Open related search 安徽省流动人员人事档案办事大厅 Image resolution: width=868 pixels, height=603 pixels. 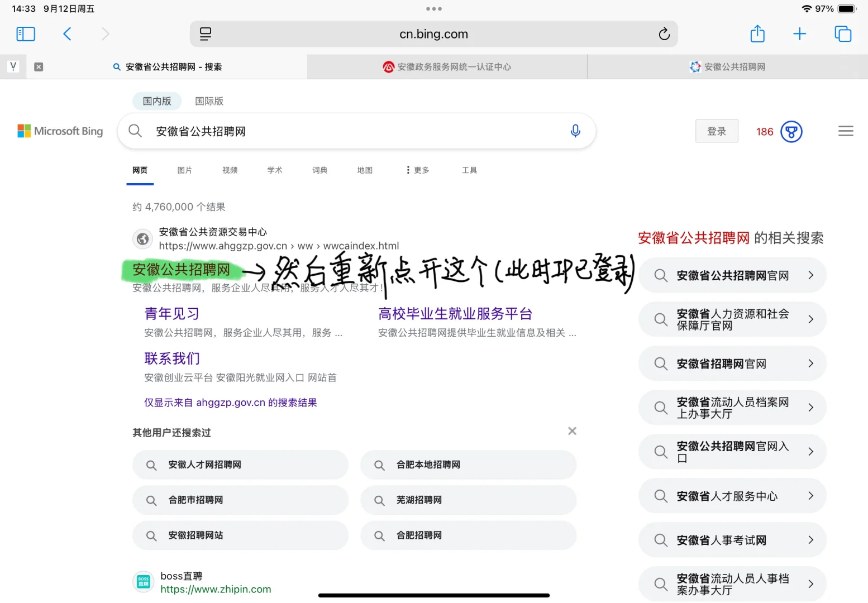[732, 584]
